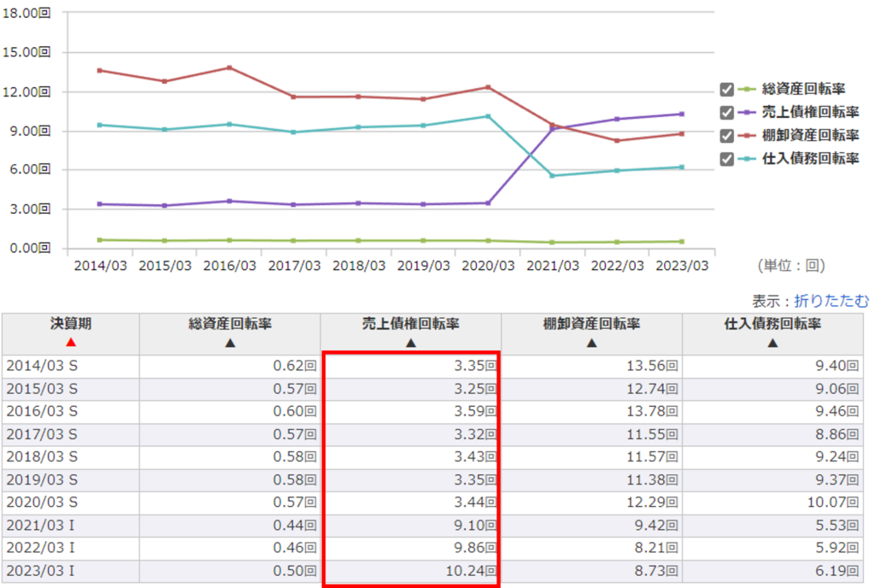Click the 決算期 column header
The height and width of the screenshot is (588, 875).
click(x=71, y=325)
